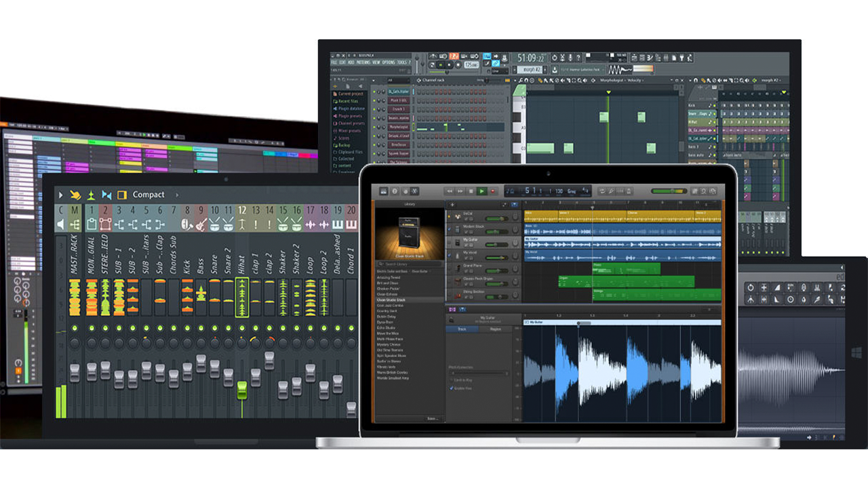Screen dimensions: 868x488
Task: Switch to the Region tab in the editor
Action: (x=496, y=329)
